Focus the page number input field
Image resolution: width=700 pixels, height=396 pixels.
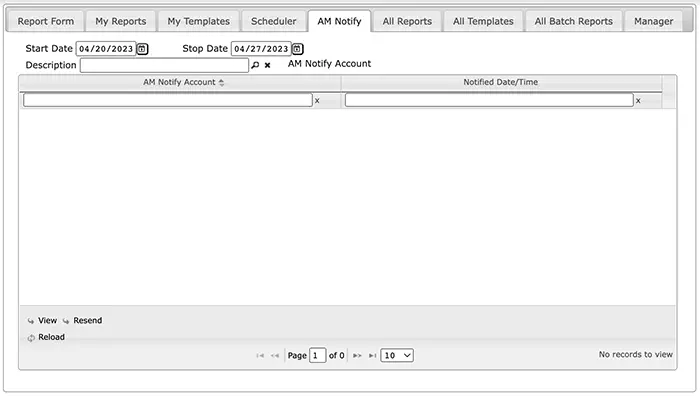tap(317, 355)
